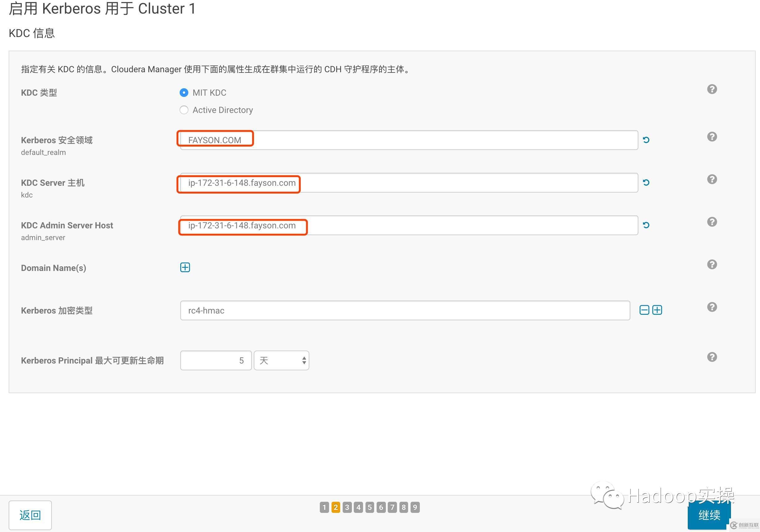
Task: Add a Domain Name entry with plus icon
Action: [x=185, y=267]
